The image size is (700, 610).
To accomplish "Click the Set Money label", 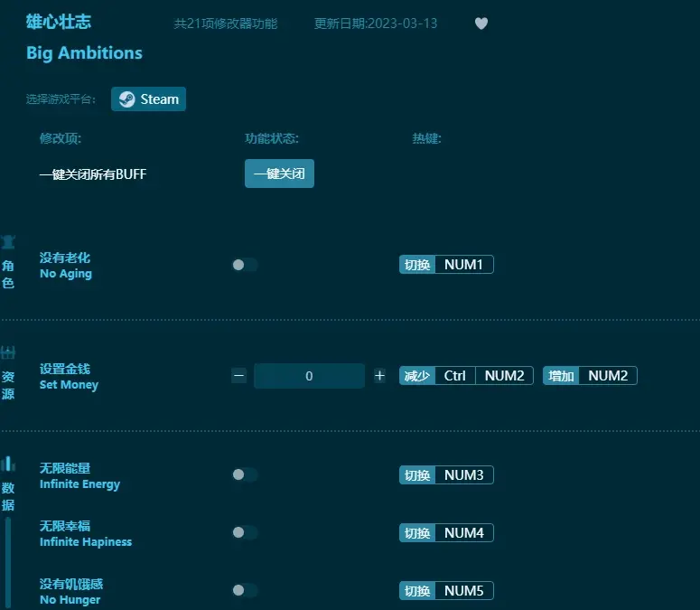I will [69, 384].
